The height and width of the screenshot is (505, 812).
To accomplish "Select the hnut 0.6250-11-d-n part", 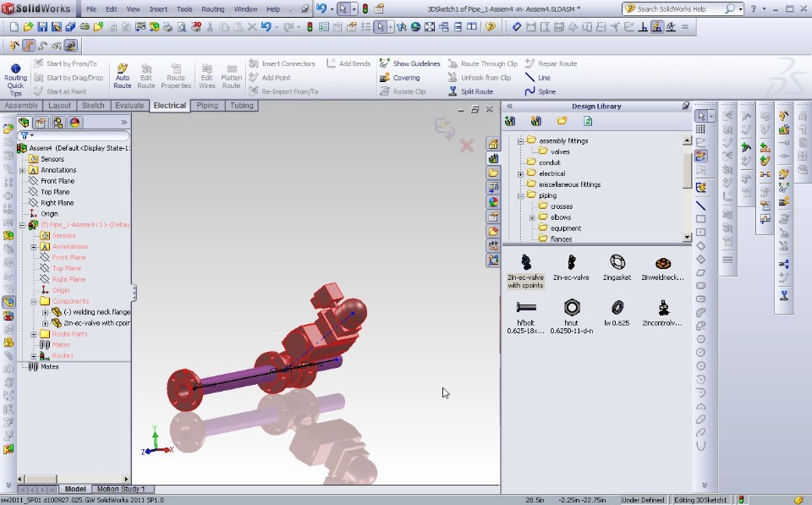I will [571, 316].
